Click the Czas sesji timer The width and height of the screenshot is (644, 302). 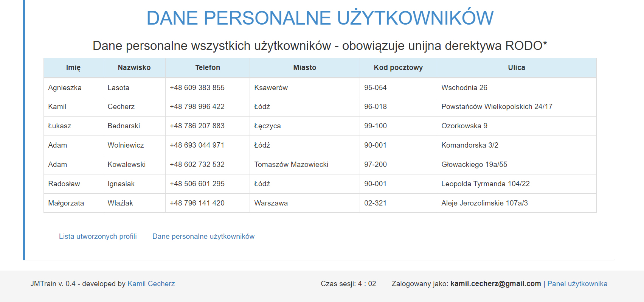[348, 283]
